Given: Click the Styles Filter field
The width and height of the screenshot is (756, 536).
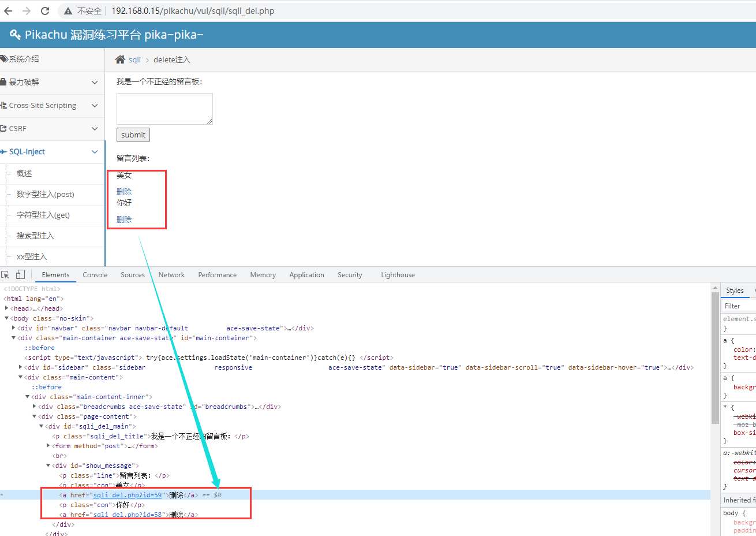Looking at the screenshot, I should (x=739, y=306).
